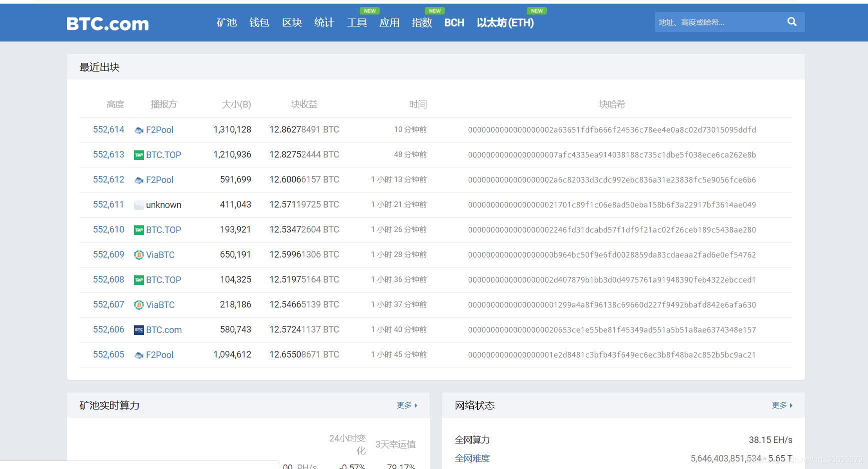Open the 应用 menu
This screenshot has width=868, height=469.
[389, 22]
